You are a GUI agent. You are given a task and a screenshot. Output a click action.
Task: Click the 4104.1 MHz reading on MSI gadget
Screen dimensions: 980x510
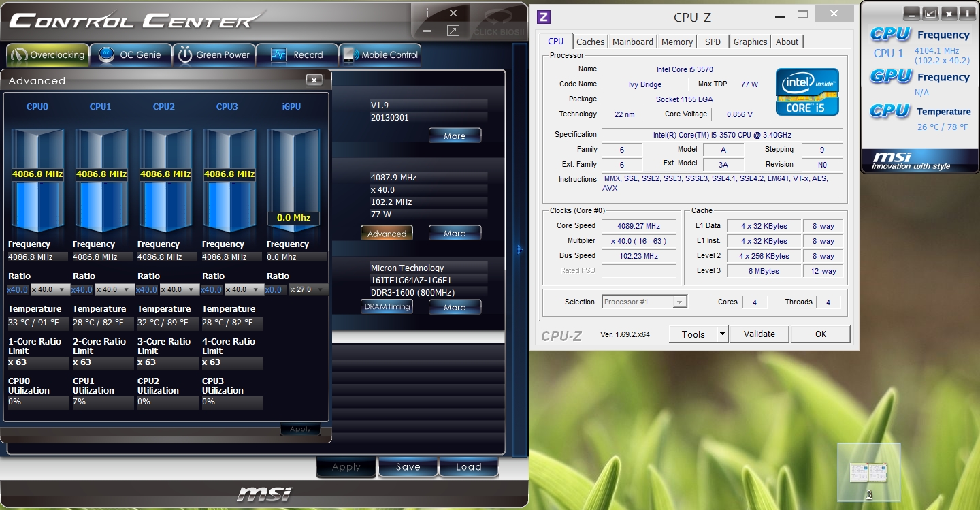(x=936, y=50)
